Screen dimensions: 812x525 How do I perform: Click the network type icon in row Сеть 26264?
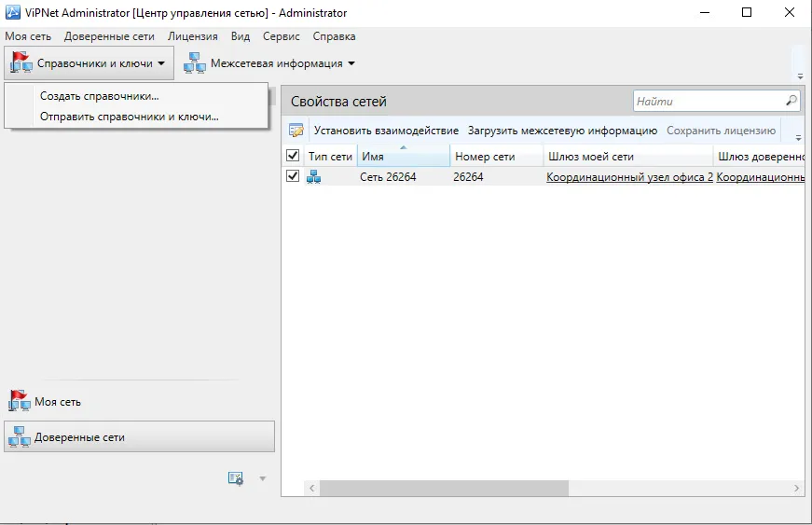click(313, 177)
